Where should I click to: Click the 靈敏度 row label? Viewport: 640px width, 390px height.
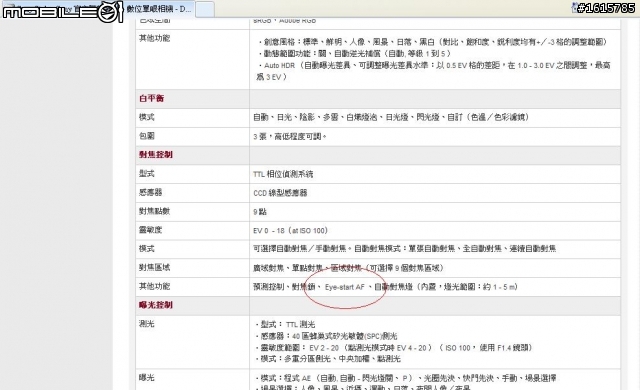(x=150, y=230)
